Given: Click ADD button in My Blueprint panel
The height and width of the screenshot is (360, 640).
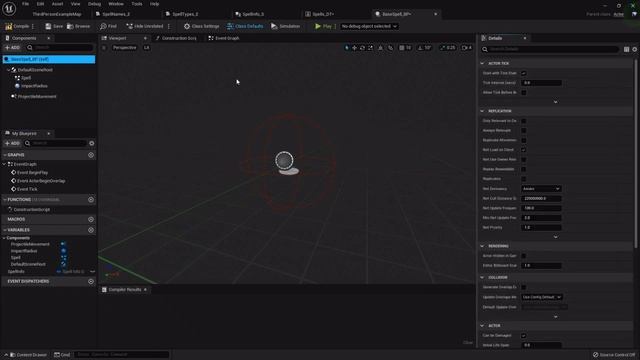Looking at the screenshot, I should [12, 143].
